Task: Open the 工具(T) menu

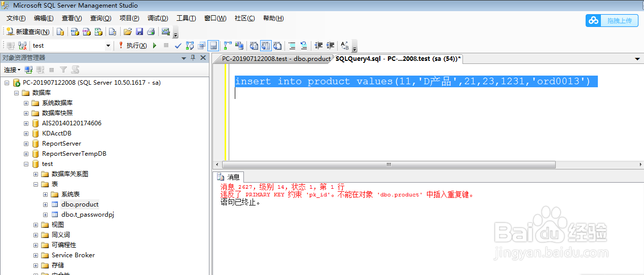Action: 186,18
